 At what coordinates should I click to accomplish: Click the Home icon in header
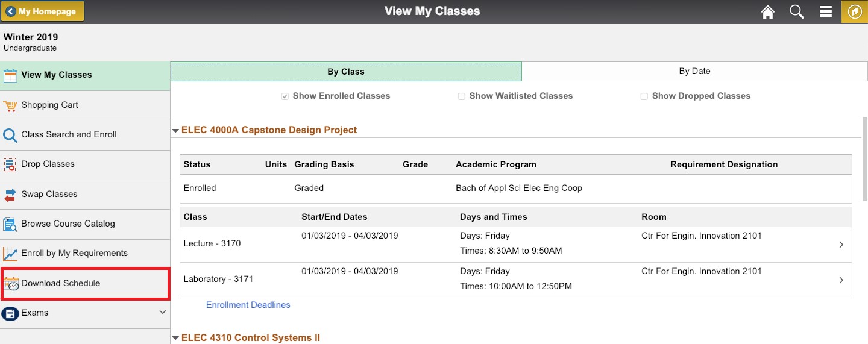(x=767, y=12)
